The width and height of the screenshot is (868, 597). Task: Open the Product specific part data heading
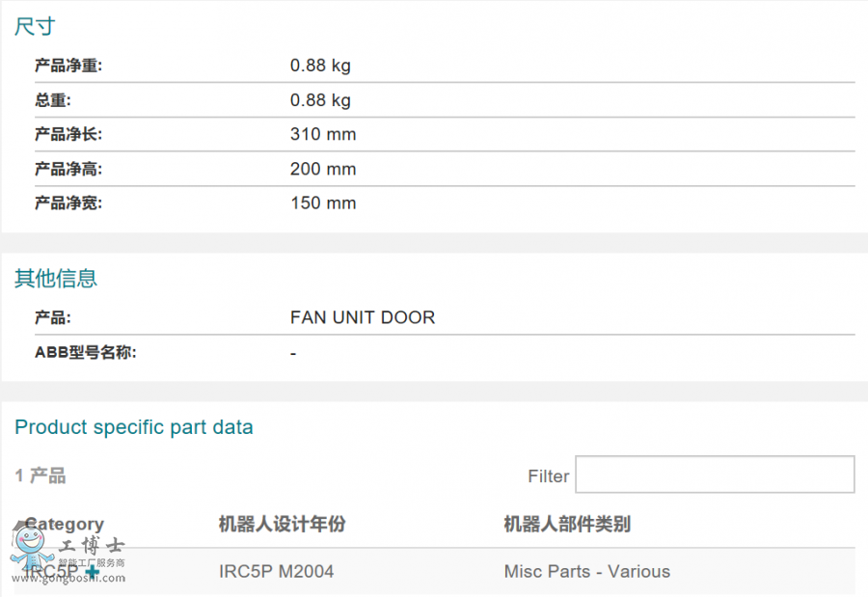click(x=134, y=427)
